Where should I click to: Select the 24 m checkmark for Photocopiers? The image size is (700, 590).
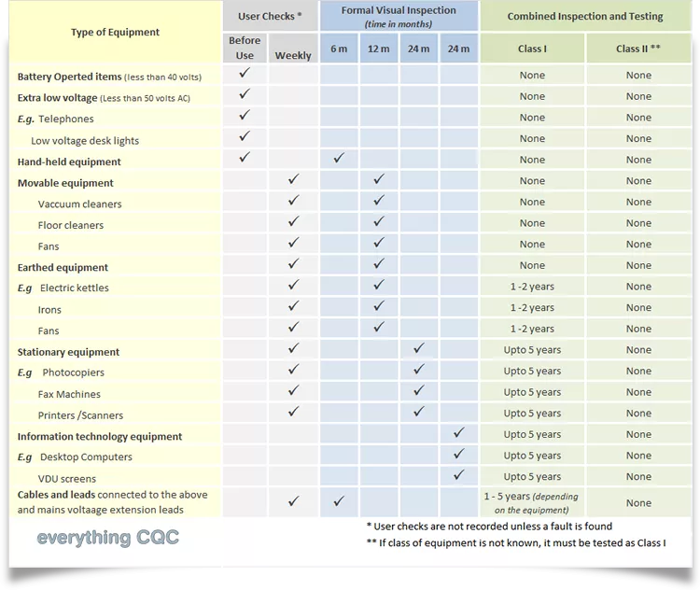(x=418, y=370)
